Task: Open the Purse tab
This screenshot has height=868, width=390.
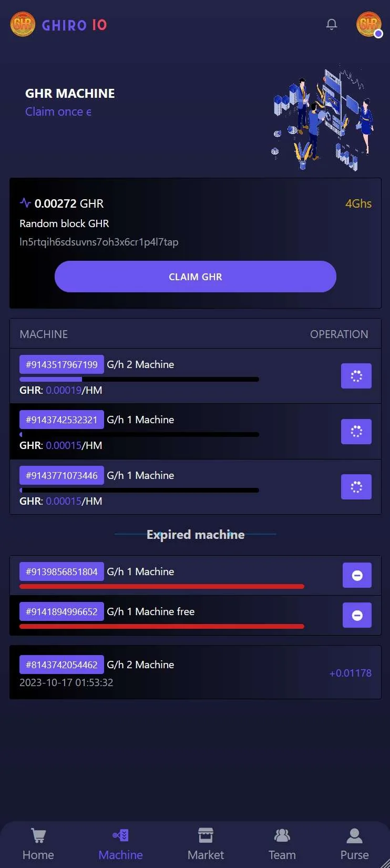Action: pos(355,845)
